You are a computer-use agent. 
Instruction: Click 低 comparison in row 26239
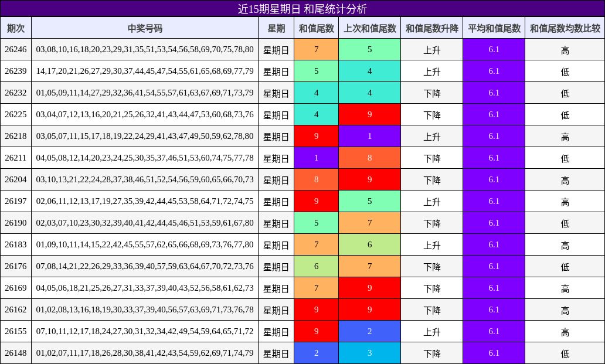tap(565, 72)
